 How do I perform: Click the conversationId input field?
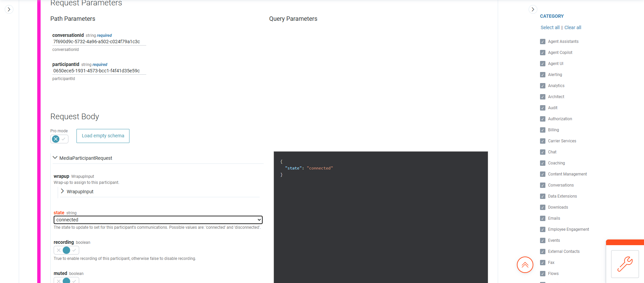pyautogui.click(x=99, y=42)
